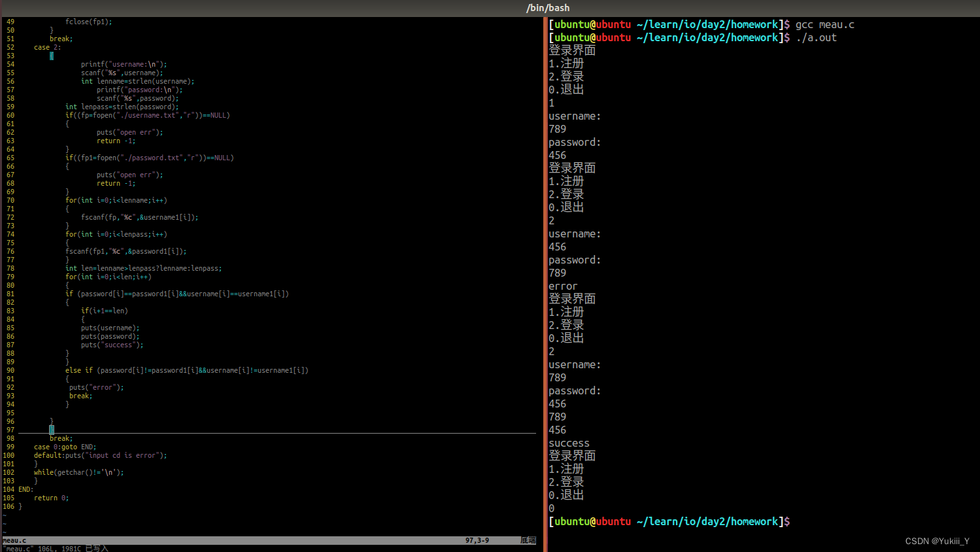Click the './a.out' command in terminal
This screenshot has width=980, height=552.
[x=817, y=38]
